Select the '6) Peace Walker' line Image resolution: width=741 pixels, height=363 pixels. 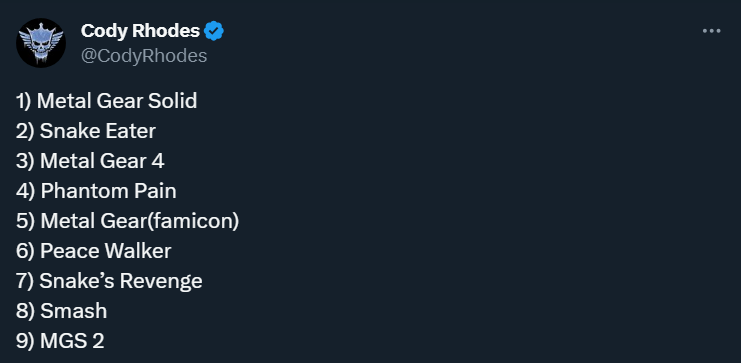(x=93, y=251)
